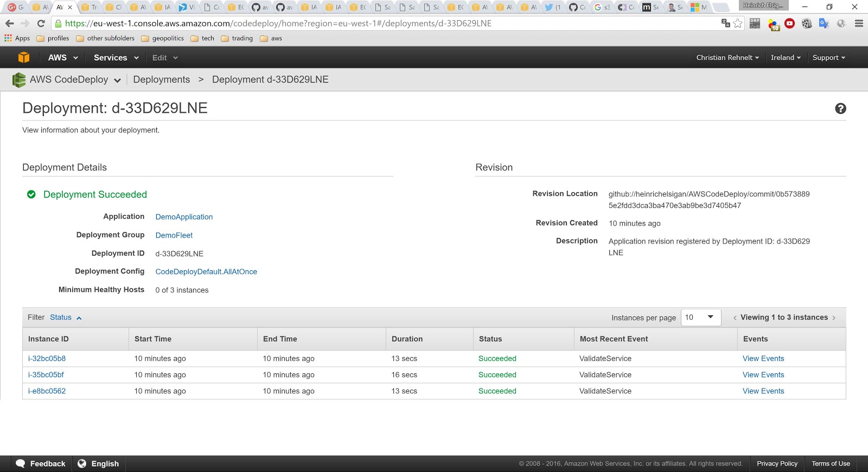
Task: Click the gray globe extension icon
Action: [841, 23]
